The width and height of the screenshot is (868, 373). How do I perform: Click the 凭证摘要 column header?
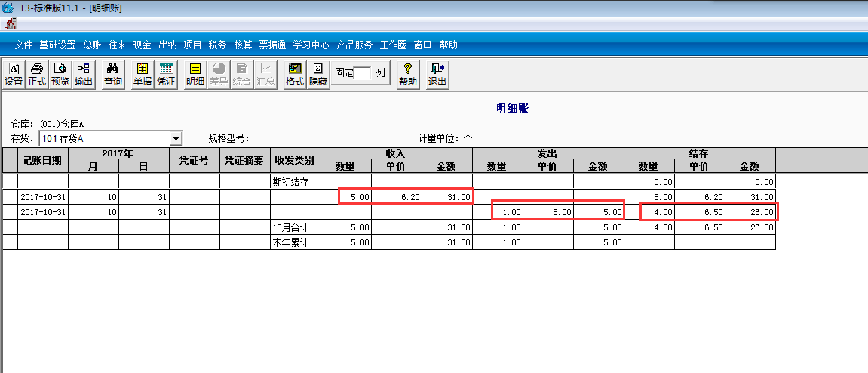(x=244, y=160)
